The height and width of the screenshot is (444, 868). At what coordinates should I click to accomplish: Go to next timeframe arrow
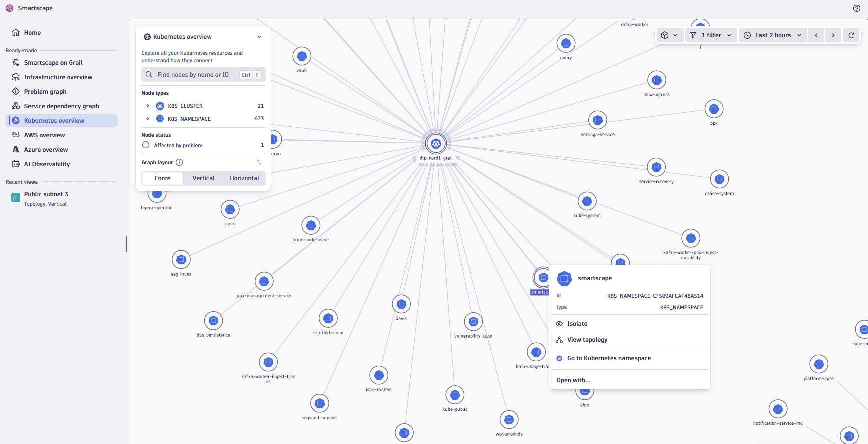tap(833, 35)
